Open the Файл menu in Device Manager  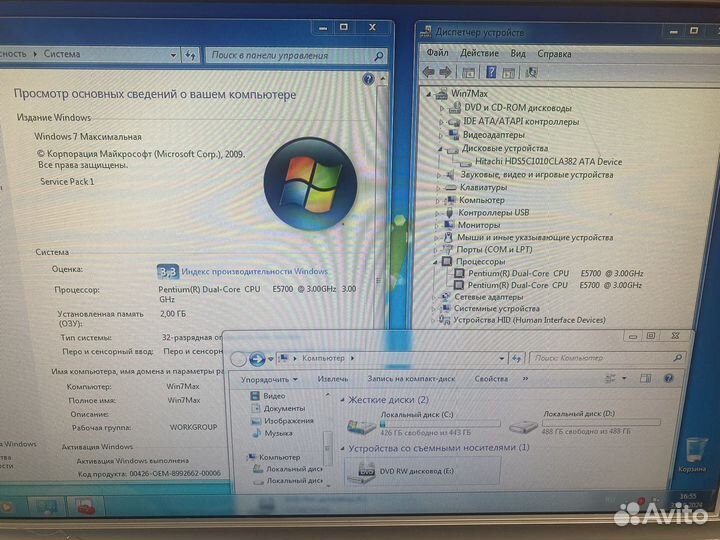(x=437, y=53)
